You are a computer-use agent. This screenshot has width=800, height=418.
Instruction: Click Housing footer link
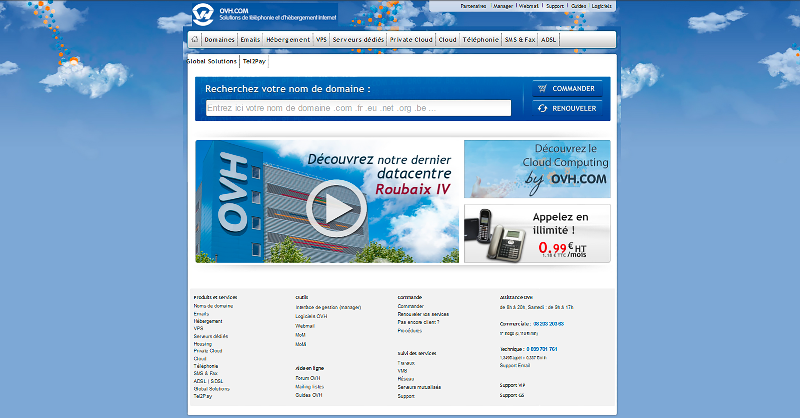[x=203, y=344]
